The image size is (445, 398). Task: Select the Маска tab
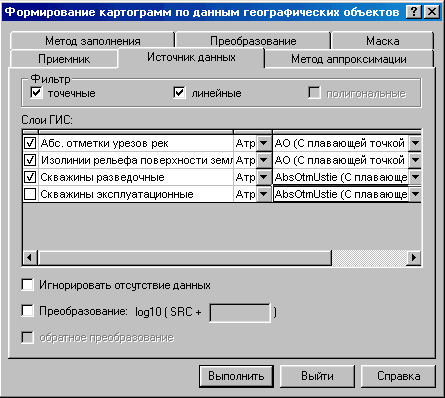click(x=382, y=41)
